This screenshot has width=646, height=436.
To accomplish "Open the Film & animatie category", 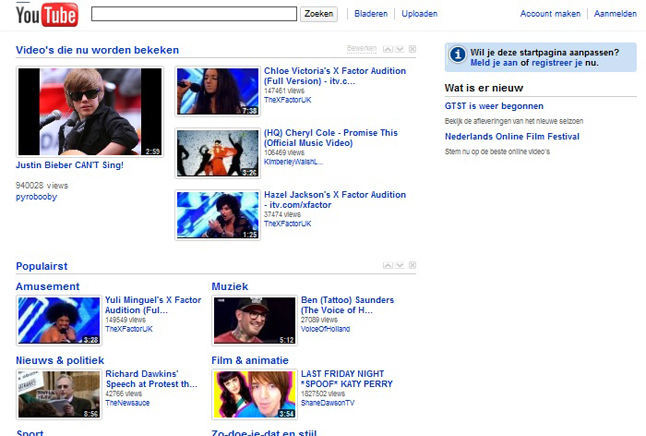I will pyautogui.click(x=250, y=360).
